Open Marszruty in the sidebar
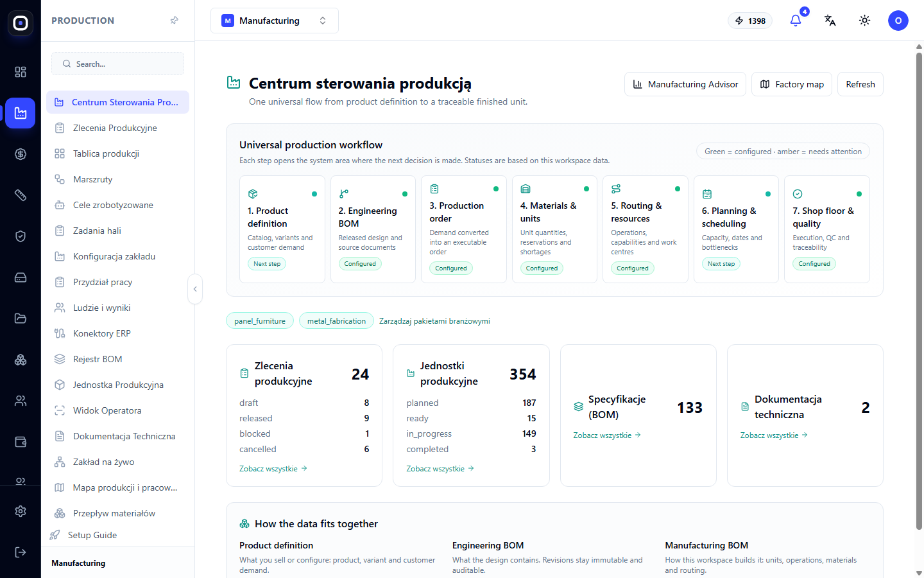The image size is (924, 578). click(117, 179)
